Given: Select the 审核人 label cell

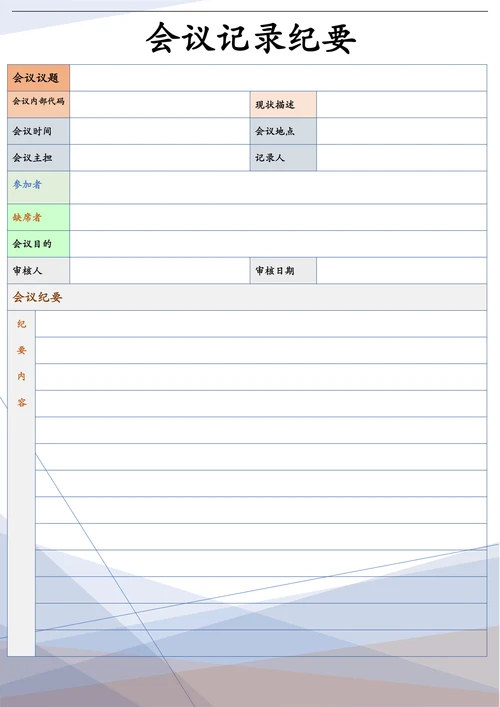Looking at the screenshot, I should point(39,271).
